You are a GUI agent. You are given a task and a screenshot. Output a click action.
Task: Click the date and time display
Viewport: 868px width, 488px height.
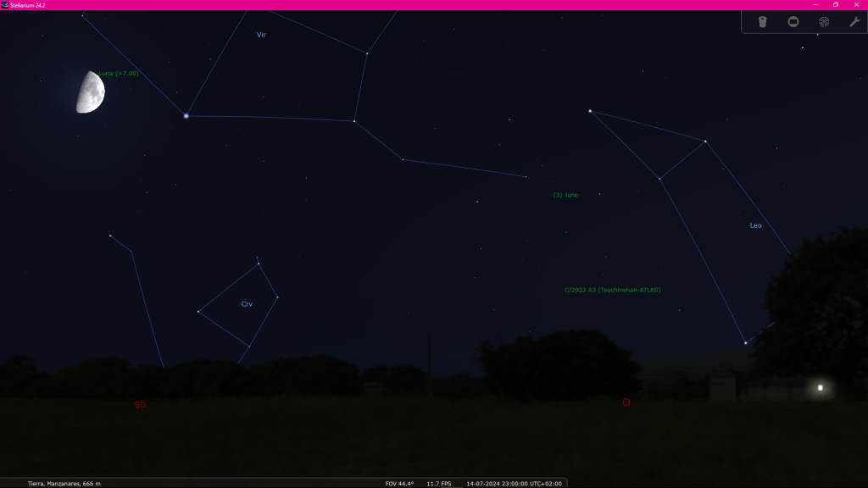(x=514, y=483)
